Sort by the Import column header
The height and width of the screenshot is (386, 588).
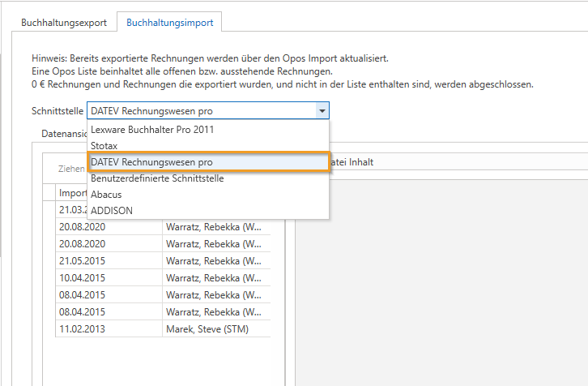[x=73, y=194]
